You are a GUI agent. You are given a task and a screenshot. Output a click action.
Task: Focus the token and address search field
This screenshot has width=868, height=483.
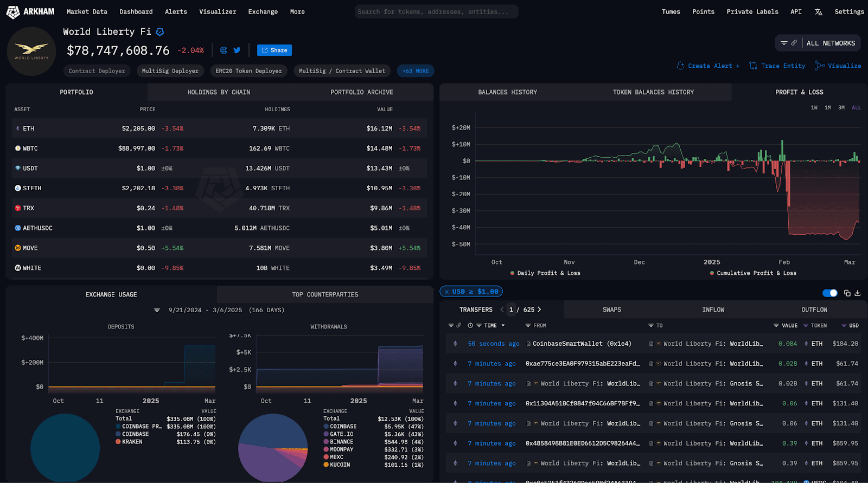436,12
